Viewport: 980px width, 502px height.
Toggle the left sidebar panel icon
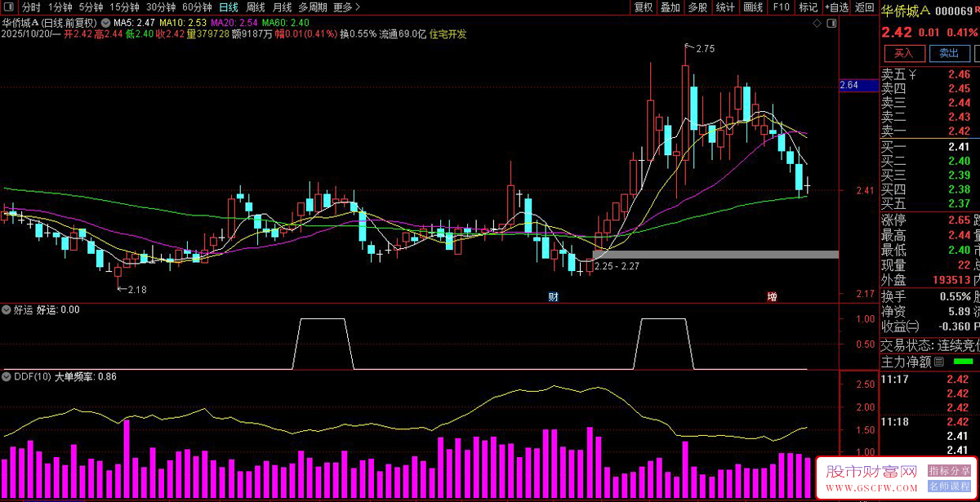(x=7, y=7)
